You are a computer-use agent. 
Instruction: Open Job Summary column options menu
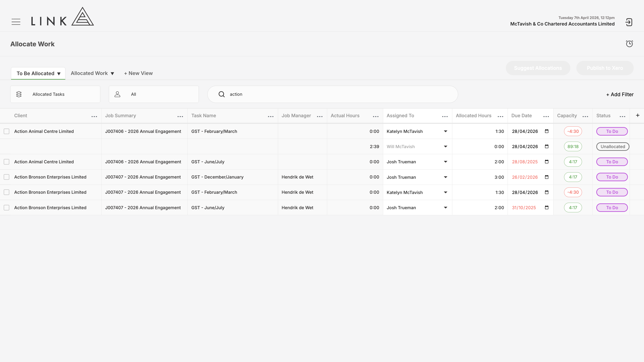(x=180, y=116)
